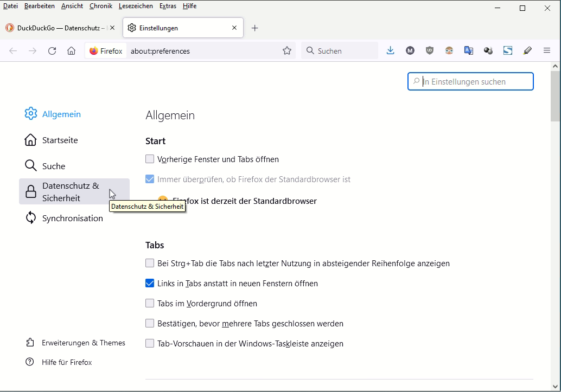Click the forward navigation arrow
561x392 pixels.
(33, 51)
